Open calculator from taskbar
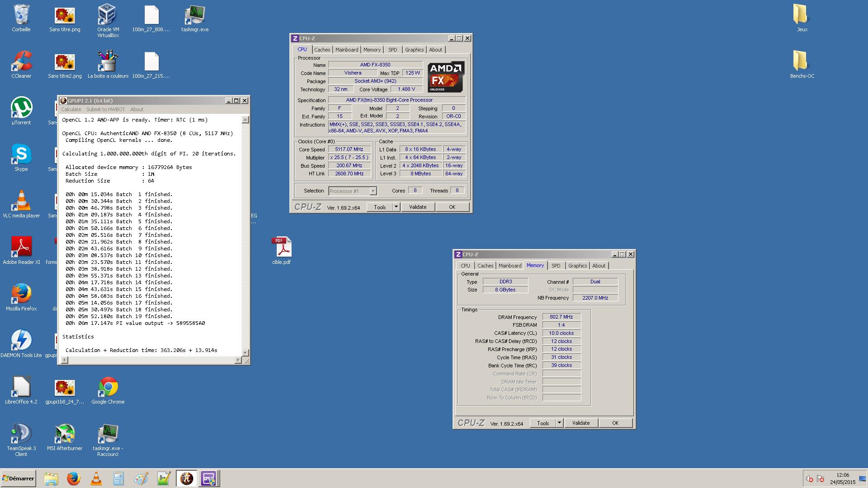The height and width of the screenshot is (488, 868). point(118,479)
